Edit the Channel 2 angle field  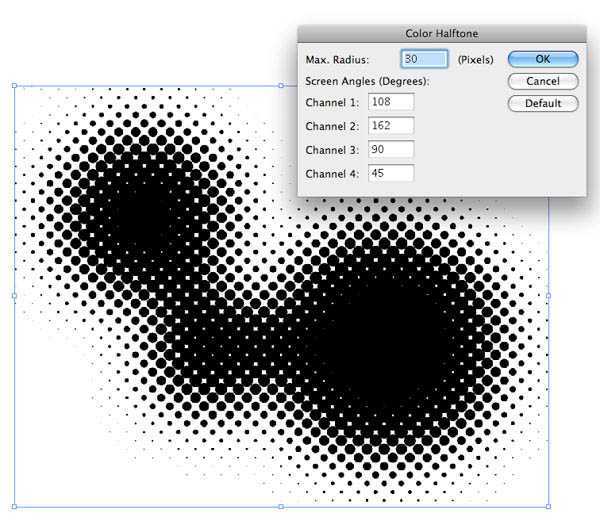[x=391, y=126]
